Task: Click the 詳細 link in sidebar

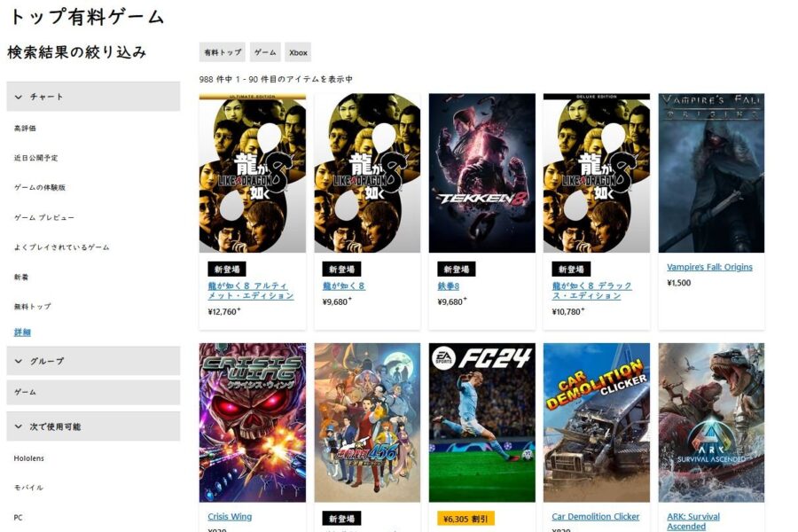Action: [x=22, y=332]
